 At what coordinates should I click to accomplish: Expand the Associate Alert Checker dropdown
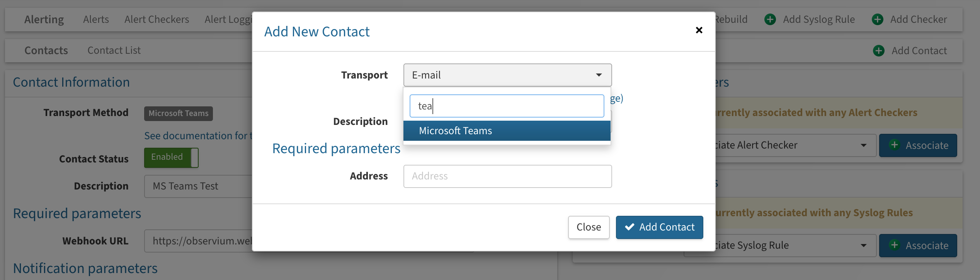click(792, 145)
